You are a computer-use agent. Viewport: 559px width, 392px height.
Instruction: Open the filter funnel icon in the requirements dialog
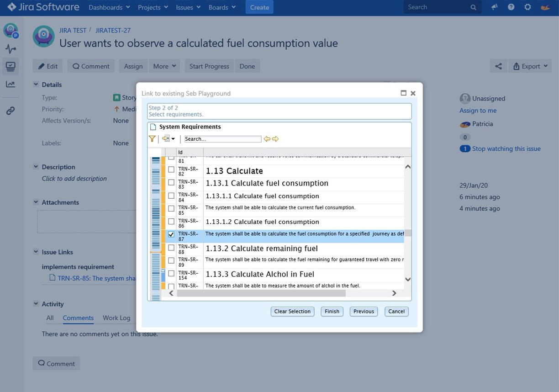click(152, 138)
